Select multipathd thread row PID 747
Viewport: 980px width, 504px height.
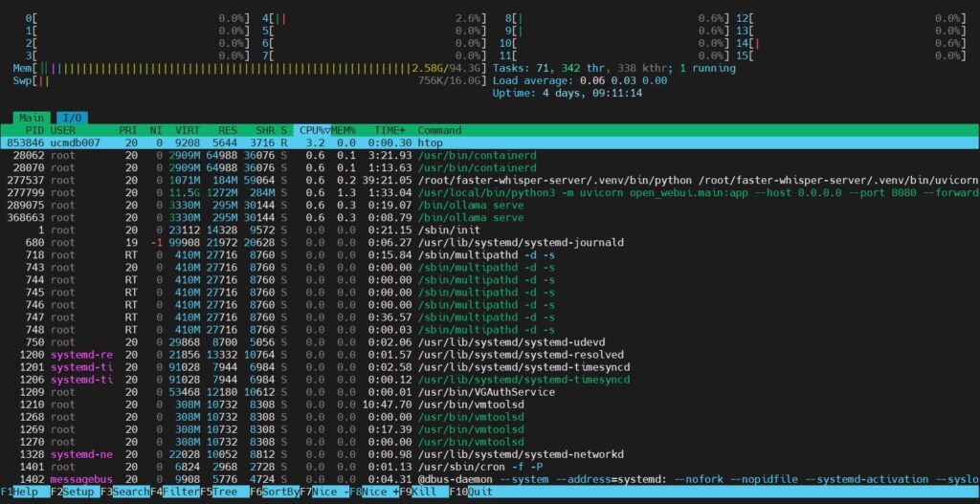[490, 318]
